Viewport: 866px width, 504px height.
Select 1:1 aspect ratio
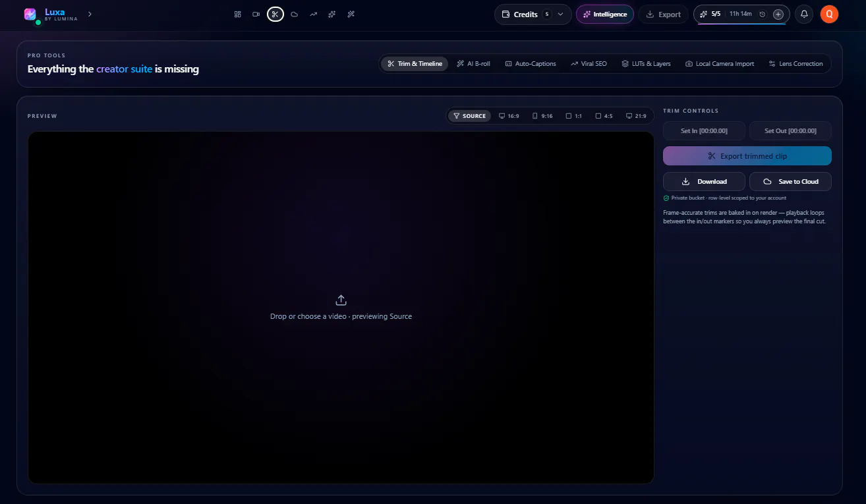click(574, 116)
